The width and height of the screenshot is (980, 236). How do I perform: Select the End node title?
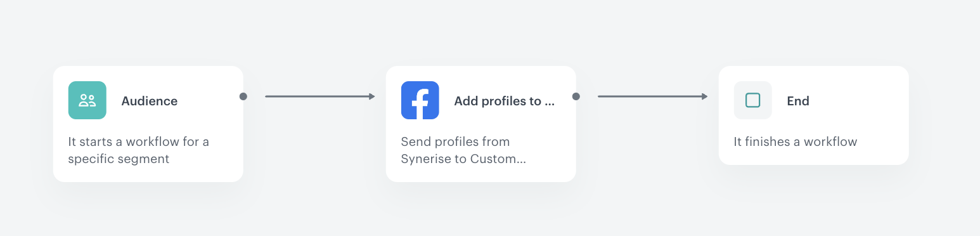click(x=798, y=101)
